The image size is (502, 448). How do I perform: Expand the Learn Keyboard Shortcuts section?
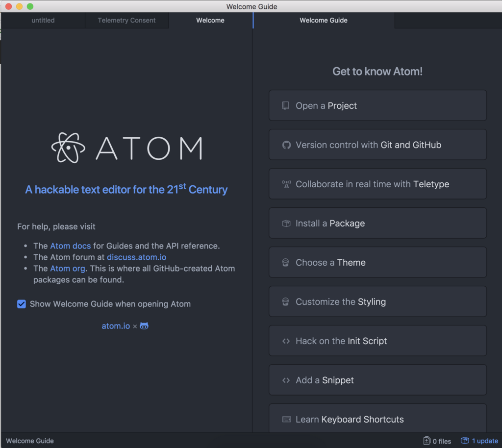coord(377,419)
